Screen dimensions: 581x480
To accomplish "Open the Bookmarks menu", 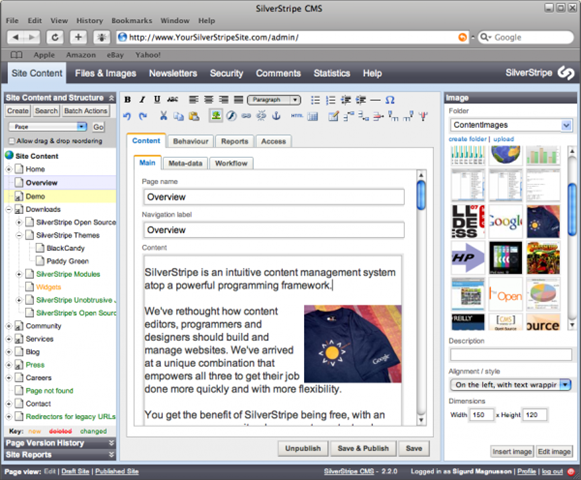I will coord(132,21).
